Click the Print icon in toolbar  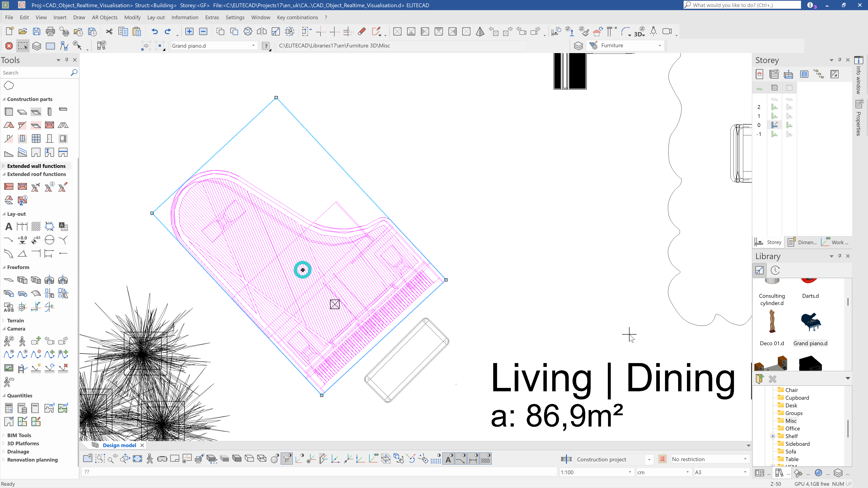pyautogui.click(x=50, y=31)
